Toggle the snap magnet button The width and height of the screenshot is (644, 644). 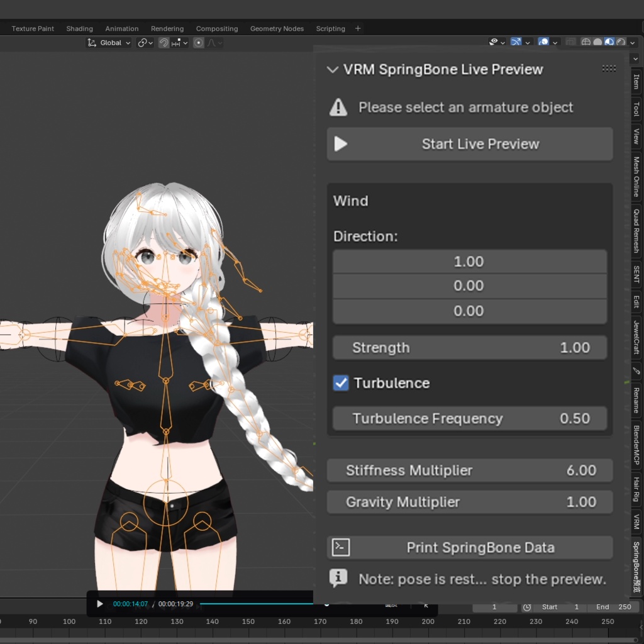tap(164, 43)
